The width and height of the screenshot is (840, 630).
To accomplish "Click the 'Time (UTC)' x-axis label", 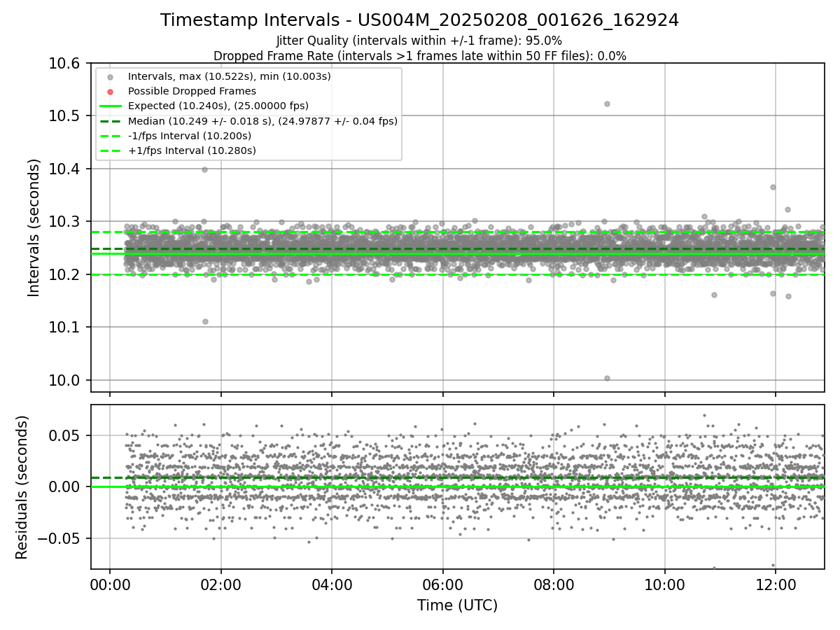I will [457, 605].
